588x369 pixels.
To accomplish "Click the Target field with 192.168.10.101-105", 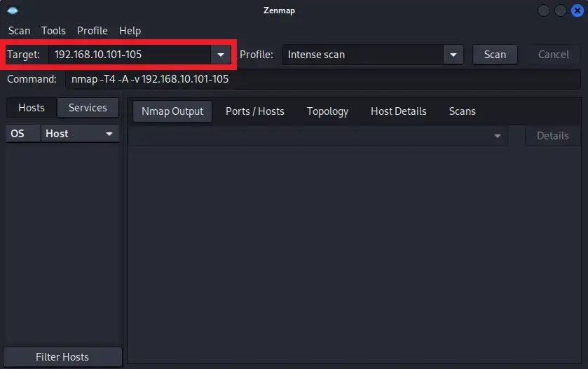I will [x=130, y=55].
